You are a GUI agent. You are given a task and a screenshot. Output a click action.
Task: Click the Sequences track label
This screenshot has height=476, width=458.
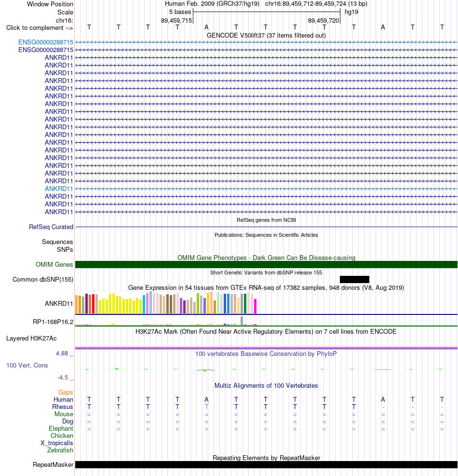57,242
